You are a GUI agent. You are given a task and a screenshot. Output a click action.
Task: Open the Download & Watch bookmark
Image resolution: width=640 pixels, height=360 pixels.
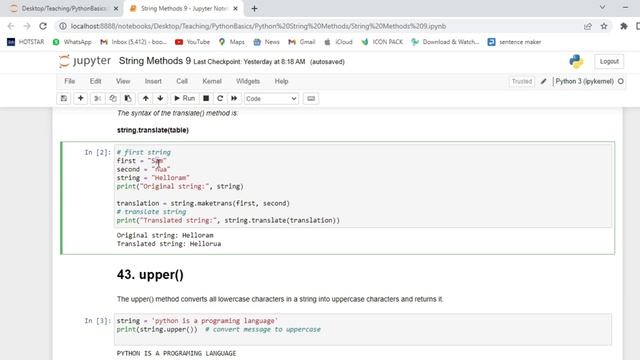pos(445,42)
